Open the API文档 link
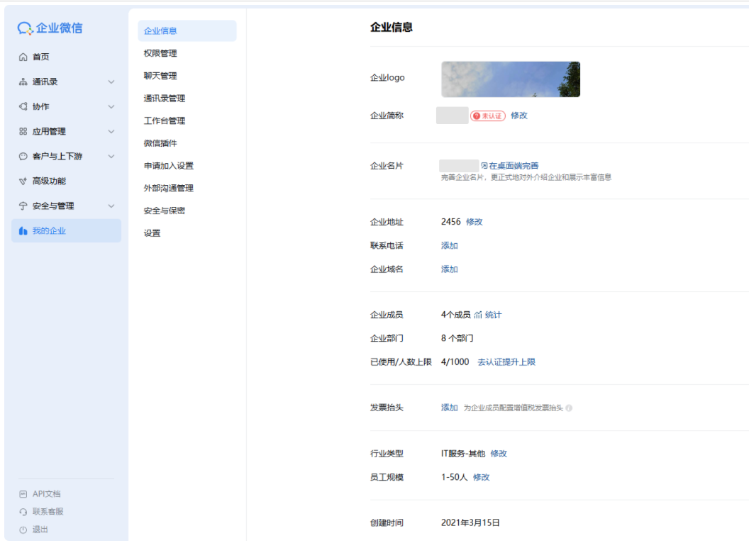This screenshot has width=749, height=560. [46, 494]
